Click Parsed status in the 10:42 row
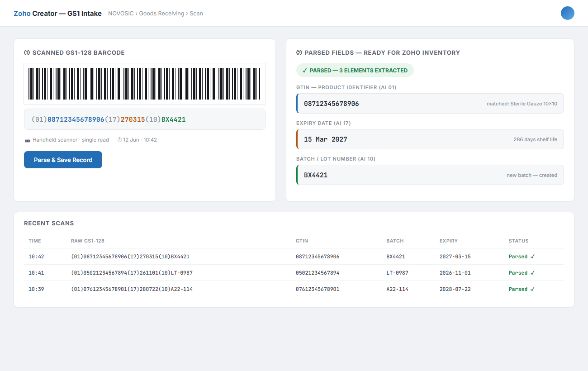The image size is (588, 371). click(522, 257)
